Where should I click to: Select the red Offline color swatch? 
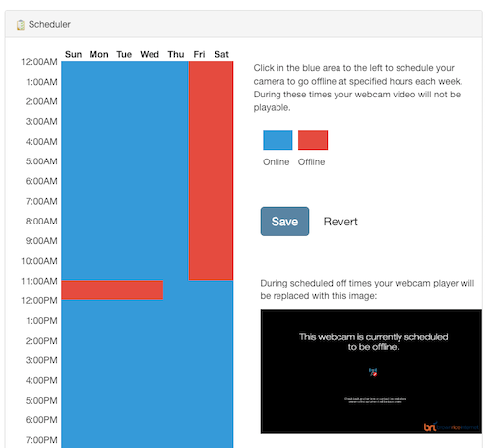(x=313, y=140)
